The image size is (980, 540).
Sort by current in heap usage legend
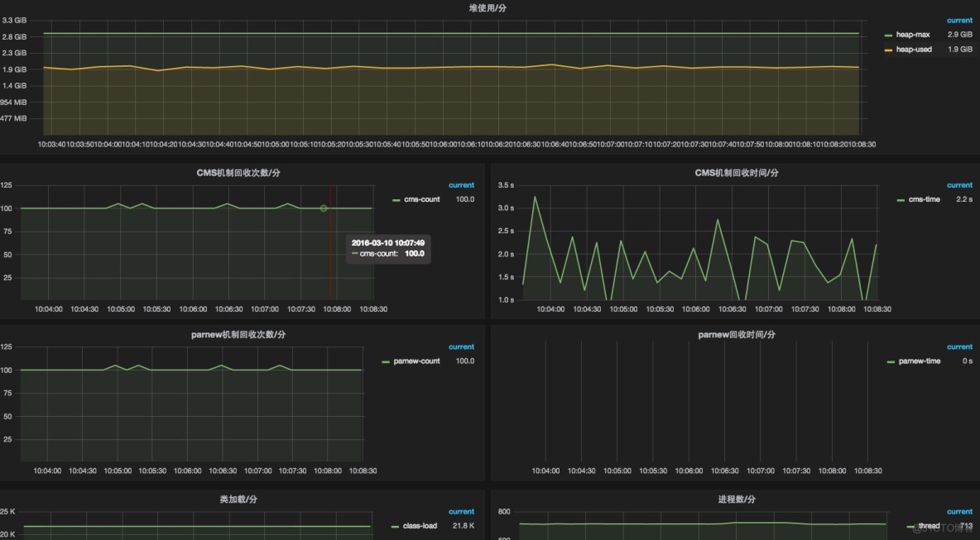click(x=959, y=21)
